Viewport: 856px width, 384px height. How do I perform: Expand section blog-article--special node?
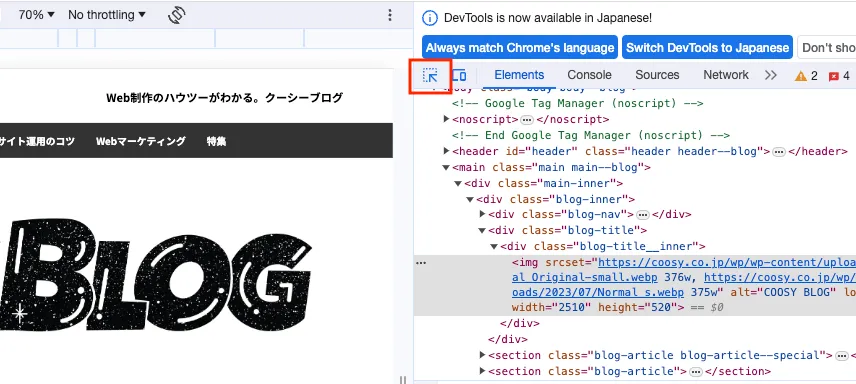click(x=483, y=355)
